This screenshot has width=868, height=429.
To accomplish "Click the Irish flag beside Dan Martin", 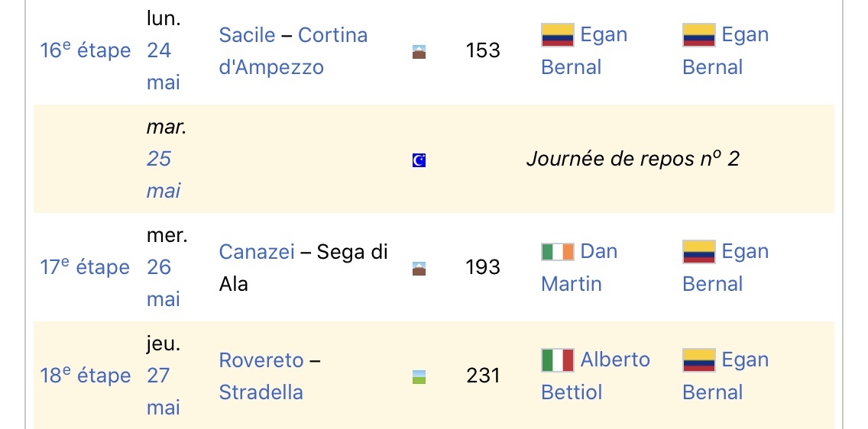I will (557, 252).
